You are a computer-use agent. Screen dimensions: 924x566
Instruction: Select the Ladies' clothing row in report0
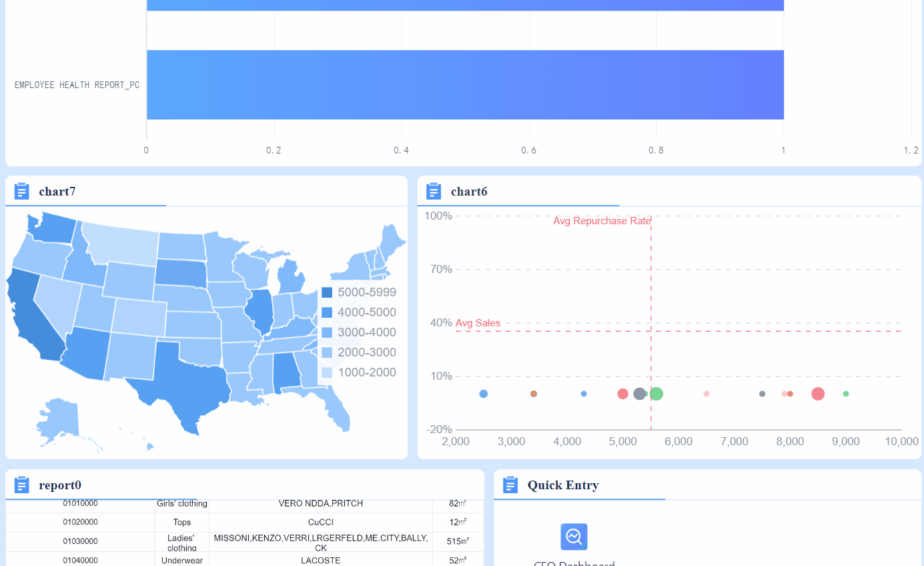click(182, 542)
